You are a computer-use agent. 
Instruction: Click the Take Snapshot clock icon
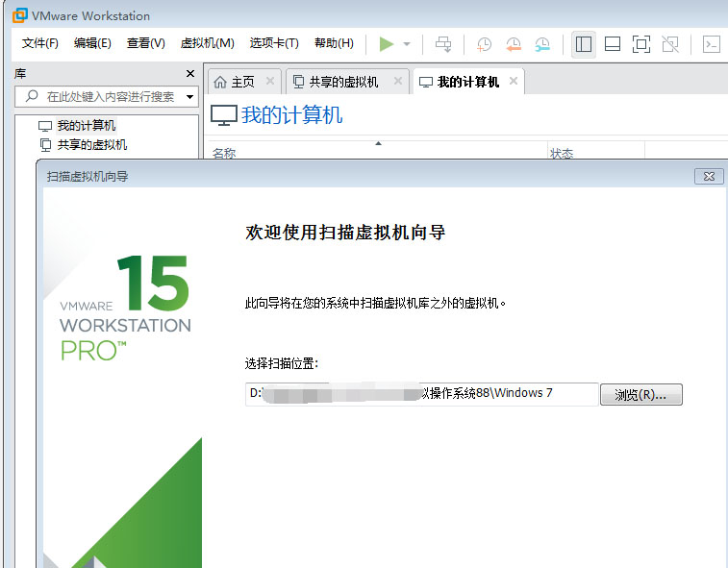click(x=484, y=44)
